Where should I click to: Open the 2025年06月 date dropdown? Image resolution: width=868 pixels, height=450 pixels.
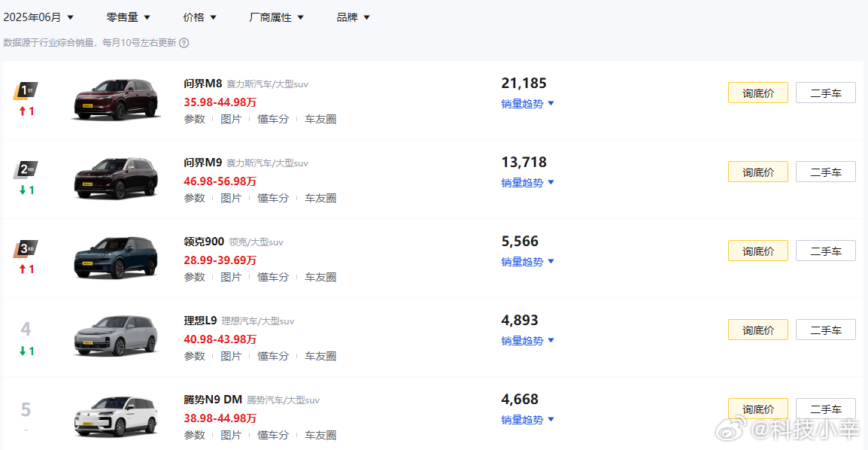coord(38,17)
